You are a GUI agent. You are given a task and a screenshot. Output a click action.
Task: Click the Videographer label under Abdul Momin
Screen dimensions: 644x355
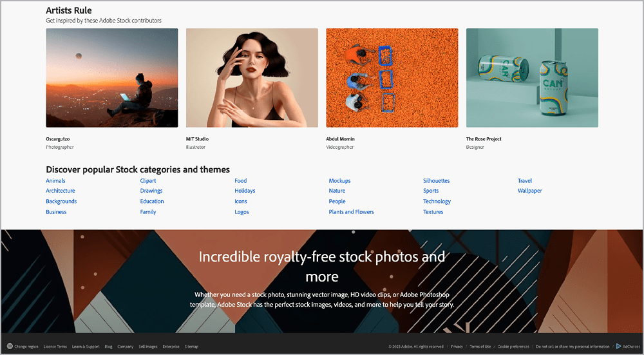(x=339, y=147)
